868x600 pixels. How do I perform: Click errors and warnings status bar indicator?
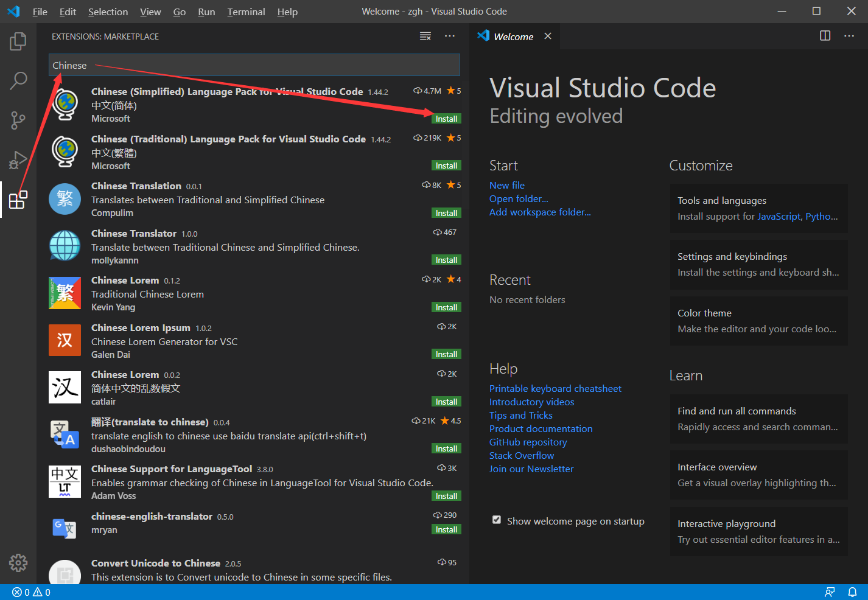[x=32, y=592]
